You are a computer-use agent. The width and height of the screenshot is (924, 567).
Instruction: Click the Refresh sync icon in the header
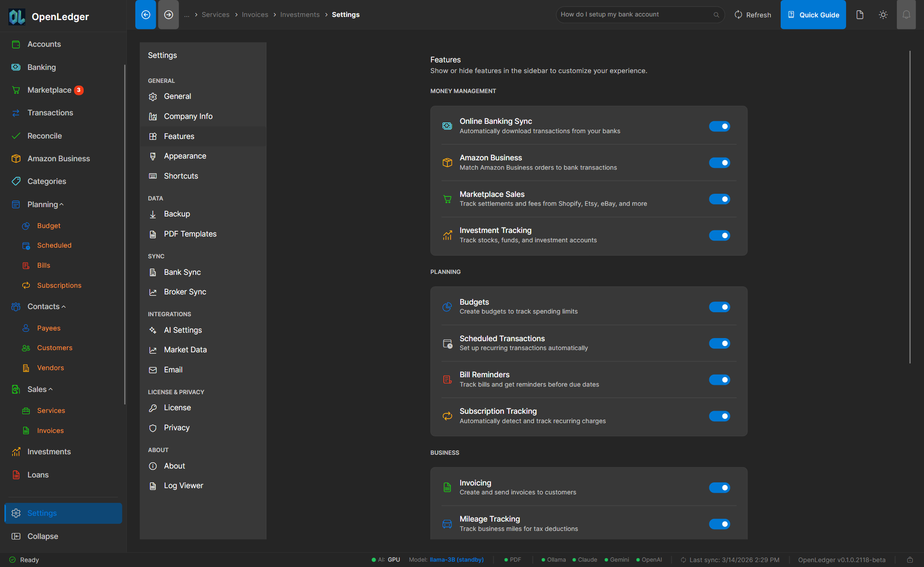tap(738, 14)
